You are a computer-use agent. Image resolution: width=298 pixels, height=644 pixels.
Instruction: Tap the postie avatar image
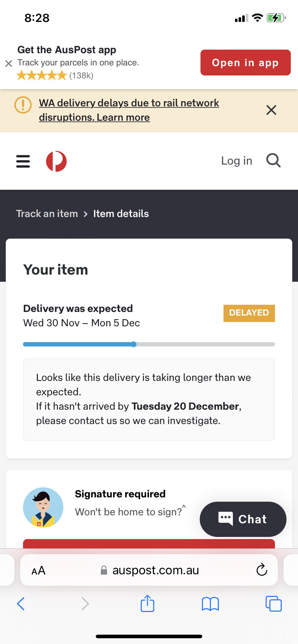pyautogui.click(x=43, y=507)
